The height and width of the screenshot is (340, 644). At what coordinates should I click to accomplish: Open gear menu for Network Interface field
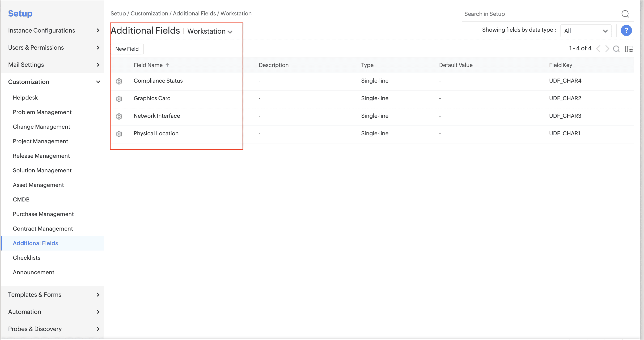pyautogui.click(x=119, y=116)
